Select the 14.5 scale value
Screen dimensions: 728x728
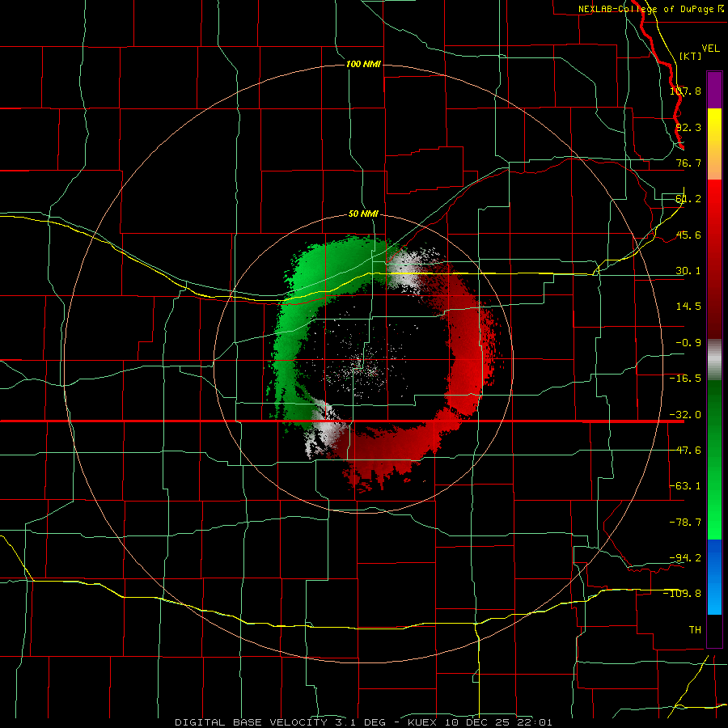[688, 307]
